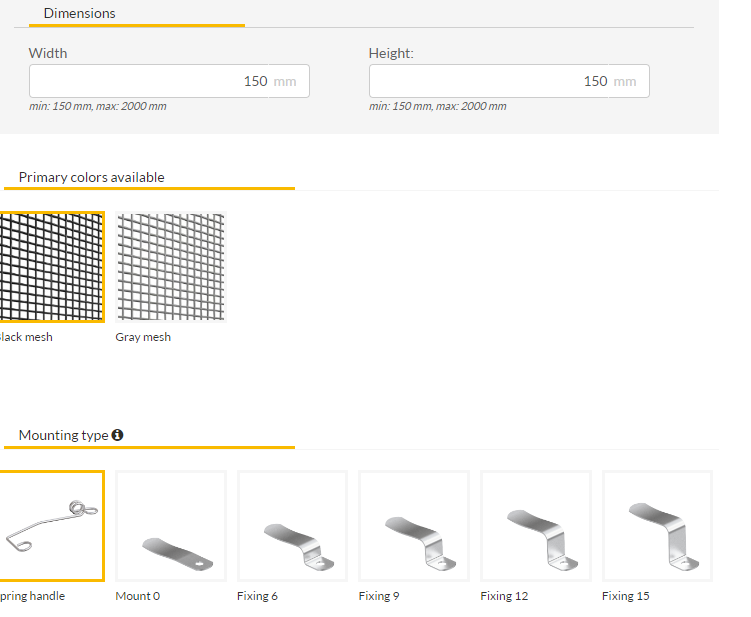Screen dimensions: 751x617
Task: Select the Black mesh color swatch
Action: [50, 266]
